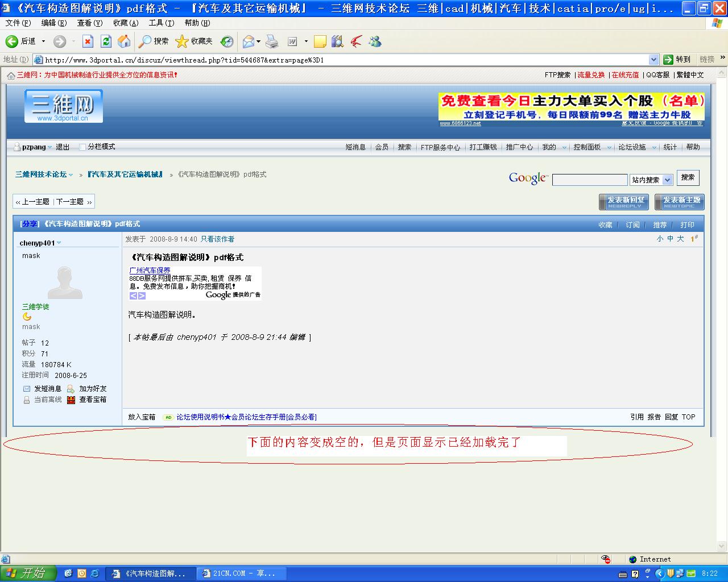Image resolution: width=728 pixels, height=582 pixels.
Task: Open the 短消息 navigation link
Action: pos(355,147)
